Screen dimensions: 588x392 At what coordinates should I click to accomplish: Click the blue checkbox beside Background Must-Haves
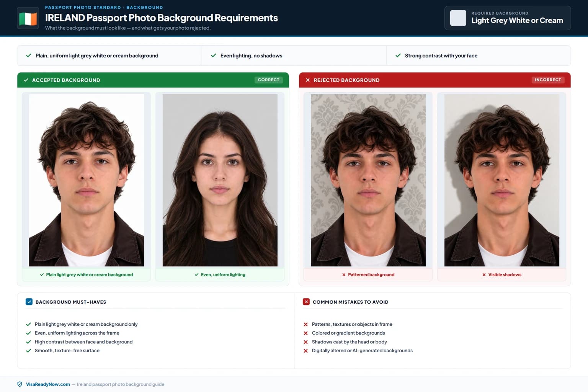point(29,302)
